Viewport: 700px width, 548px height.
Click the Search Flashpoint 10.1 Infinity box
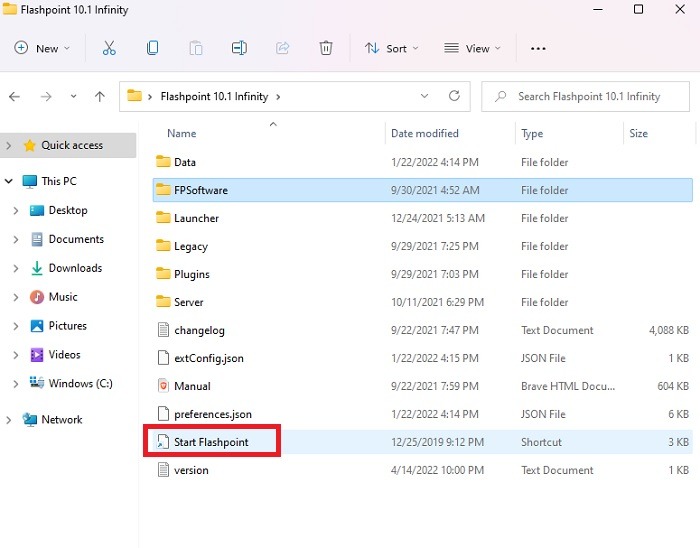pos(585,96)
